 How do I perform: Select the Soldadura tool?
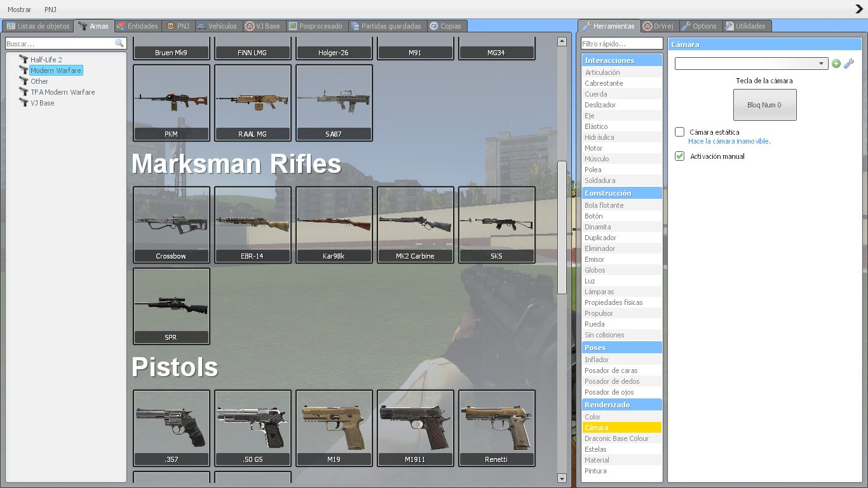tap(622, 180)
